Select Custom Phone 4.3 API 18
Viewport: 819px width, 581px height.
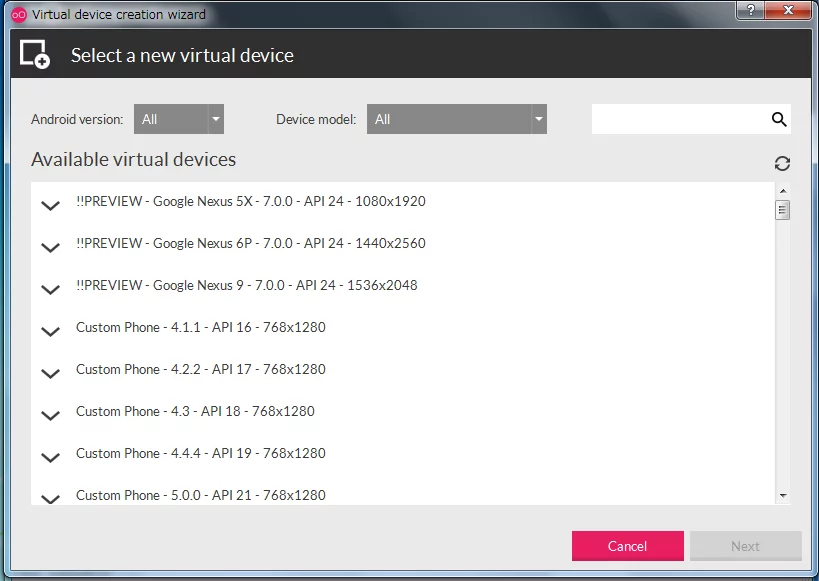195,411
